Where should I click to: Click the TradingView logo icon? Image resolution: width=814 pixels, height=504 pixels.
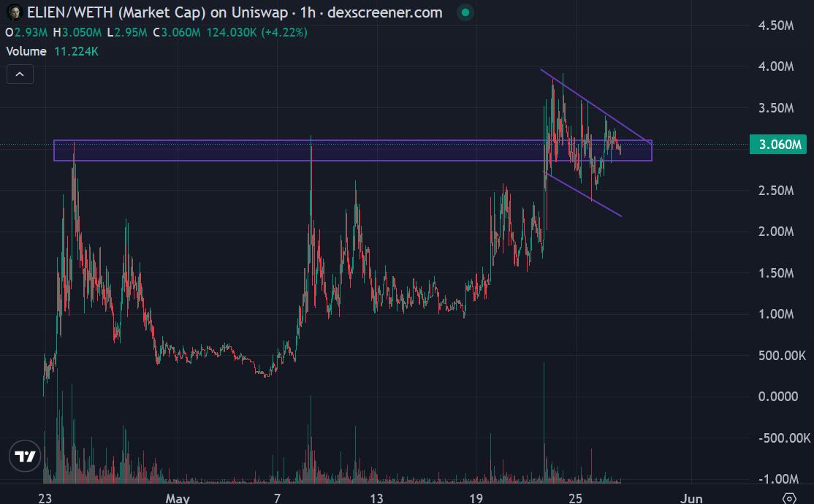(x=25, y=457)
